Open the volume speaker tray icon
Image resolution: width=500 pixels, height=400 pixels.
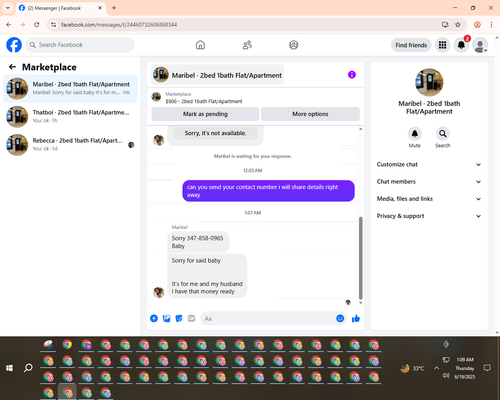pyautogui.click(x=446, y=376)
